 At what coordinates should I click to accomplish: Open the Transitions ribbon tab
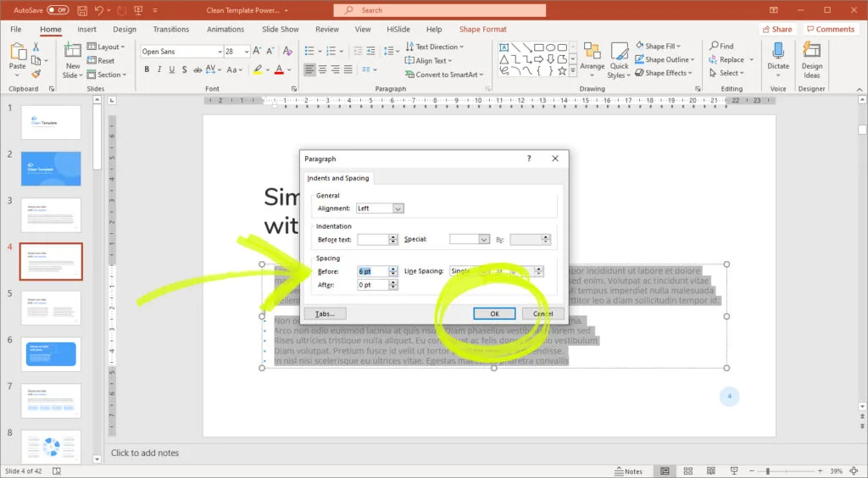pos(171,30)
